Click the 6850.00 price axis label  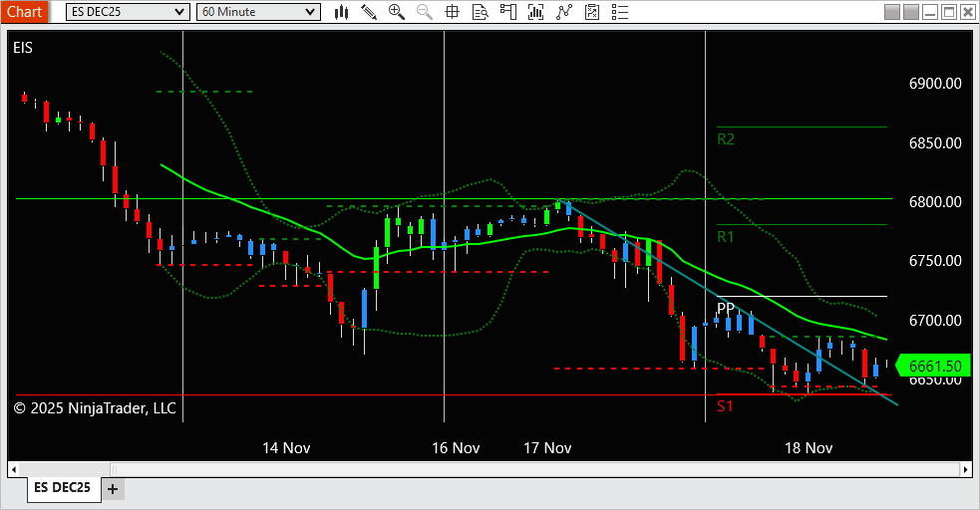coord(935,143)
